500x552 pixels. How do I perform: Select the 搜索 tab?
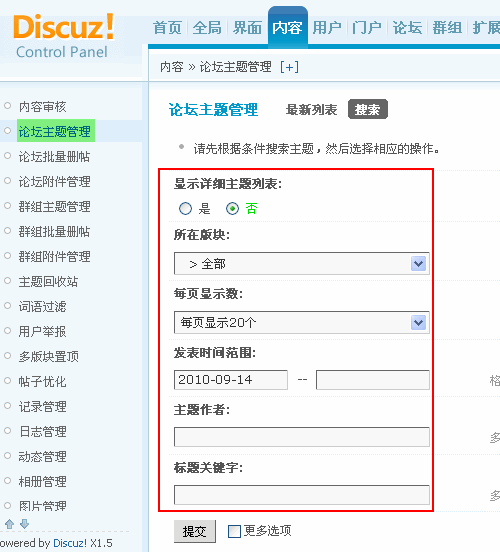click(x=368, y=109)
